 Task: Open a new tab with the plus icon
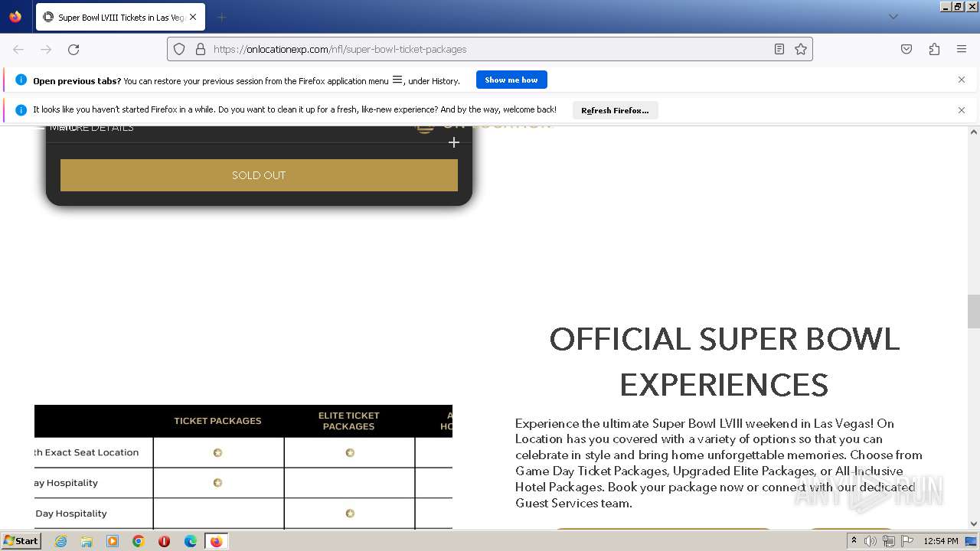pyautogui.click(x=221, y=17)
